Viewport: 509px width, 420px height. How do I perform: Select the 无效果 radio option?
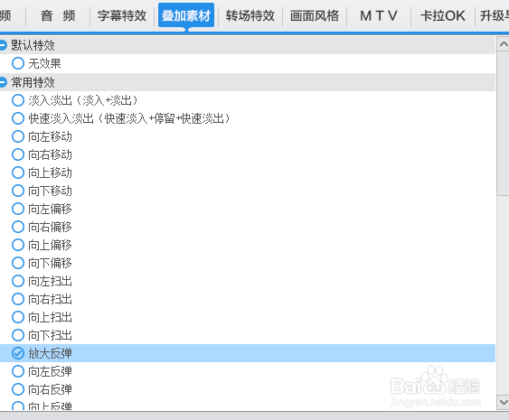(18, 63)
